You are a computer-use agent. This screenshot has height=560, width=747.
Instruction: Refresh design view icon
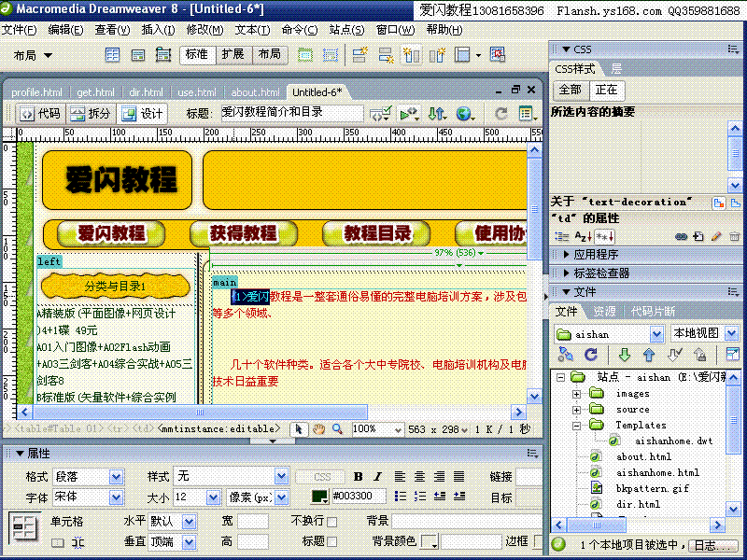click(500, 114)
